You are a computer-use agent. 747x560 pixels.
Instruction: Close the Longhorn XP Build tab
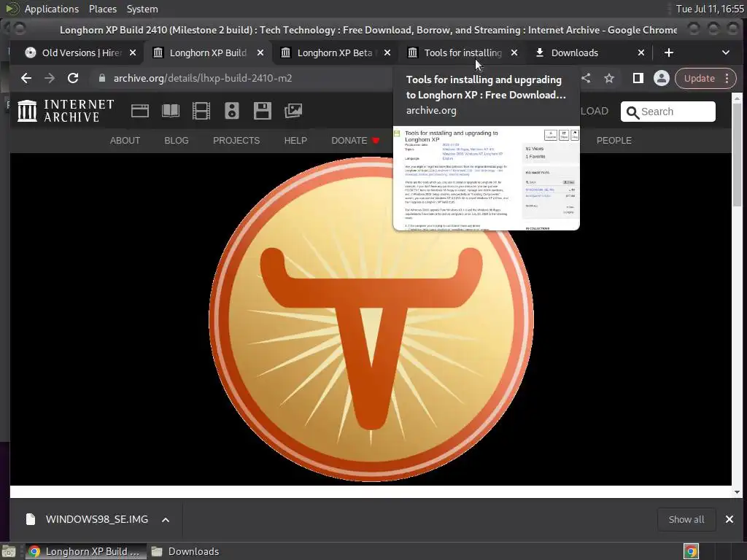(x=260, y=52)
